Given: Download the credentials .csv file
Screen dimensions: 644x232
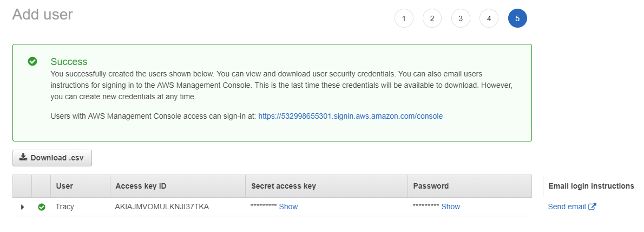Looking at the screenshot, I should coord(52,158).
